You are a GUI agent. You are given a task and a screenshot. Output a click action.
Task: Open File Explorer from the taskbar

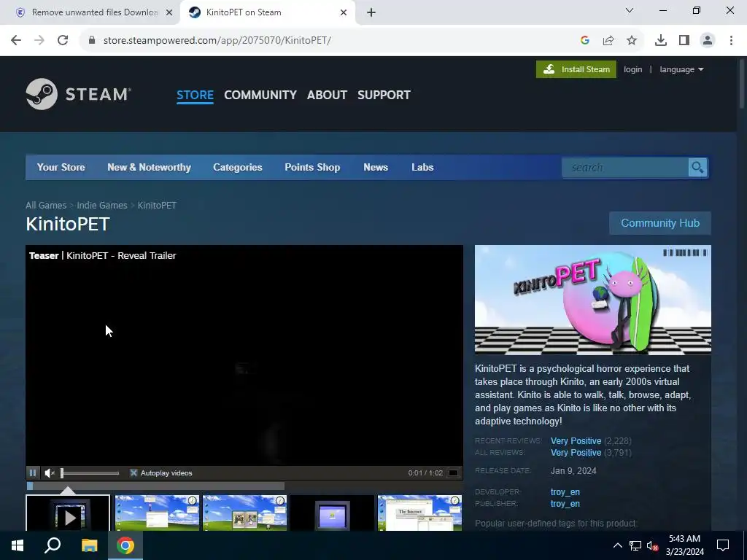[89, 545]
